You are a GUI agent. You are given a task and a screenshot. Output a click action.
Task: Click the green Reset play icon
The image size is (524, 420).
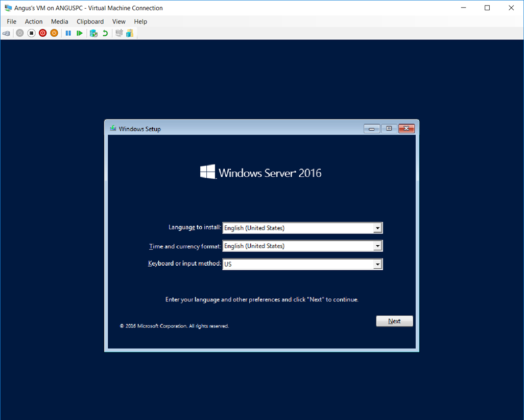(x=80, y=33)
